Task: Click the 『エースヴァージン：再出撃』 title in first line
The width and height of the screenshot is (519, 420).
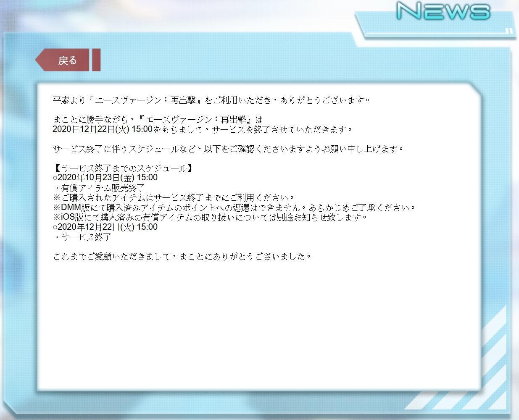Action: pyautogui.click(x=147, y=100)
